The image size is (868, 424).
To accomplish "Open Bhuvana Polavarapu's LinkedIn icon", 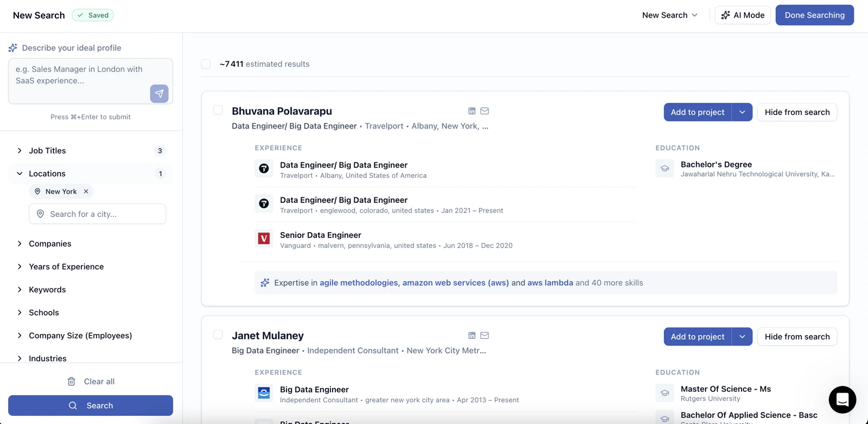I will pyautogui.click(x=472, y=111).
